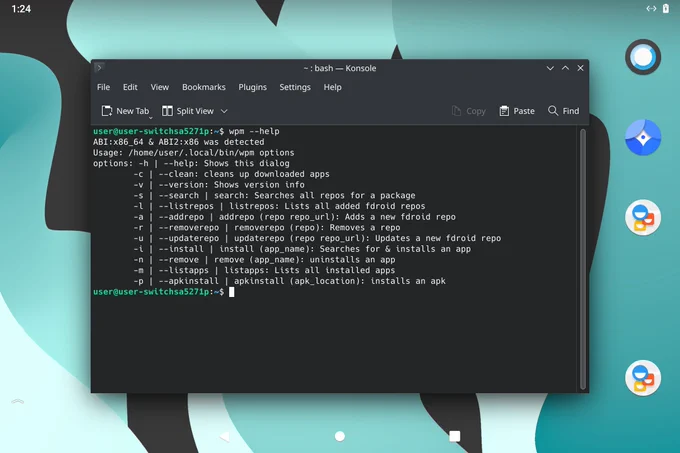Click the '--help: Shows this dialog' line

tap(191, 163)
